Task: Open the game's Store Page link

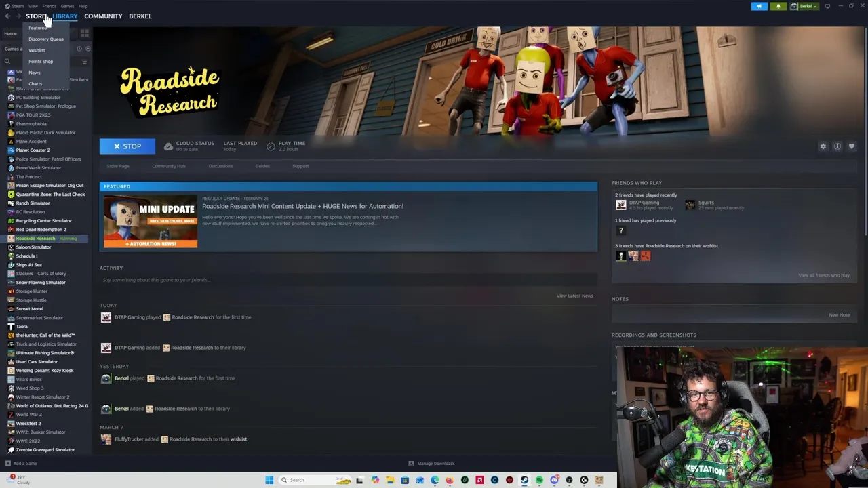Action: (118, 166)
